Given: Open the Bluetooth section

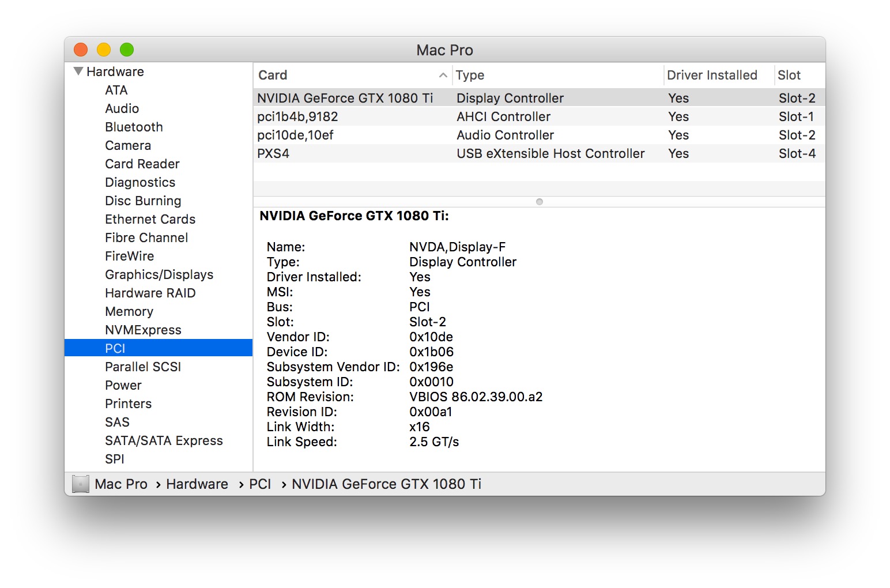Looking at the screenshot, I should pos(134,127).
